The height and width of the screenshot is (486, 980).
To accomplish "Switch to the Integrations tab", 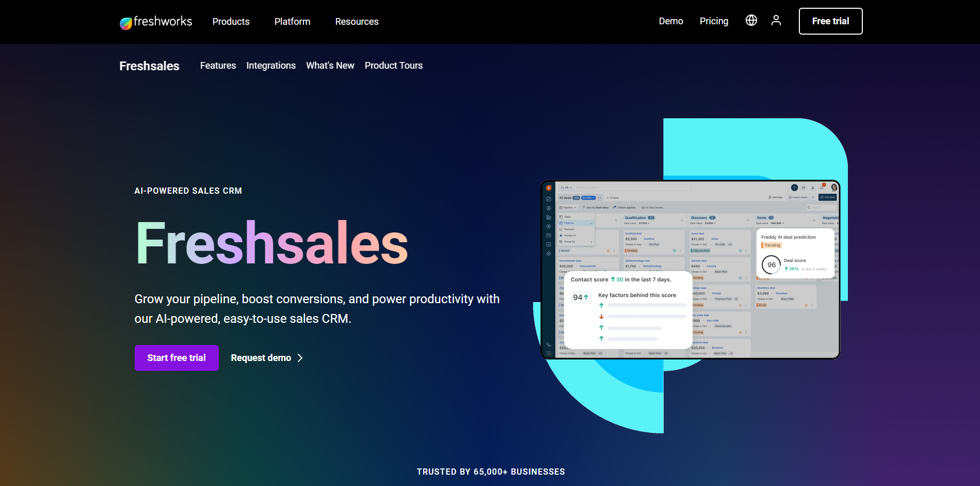I will [271, 66].
